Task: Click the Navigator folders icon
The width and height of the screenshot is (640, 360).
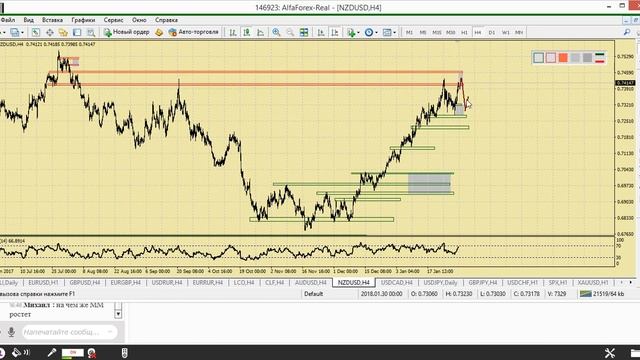Action: click(63, 32)
